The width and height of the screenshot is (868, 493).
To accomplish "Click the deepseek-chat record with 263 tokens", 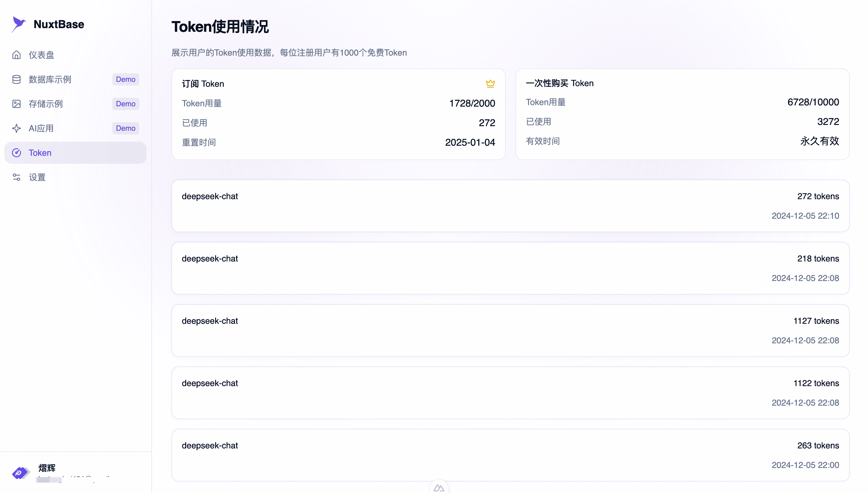I will [x=510, y=455].
